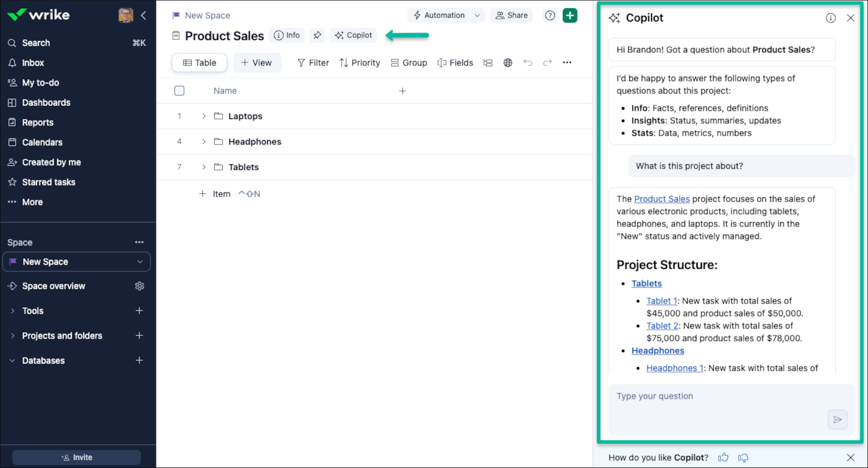Open the Tablet 1 link in Copilot
Image resolution: width=868 pixels, height=468 pixels.
click(x=661, y=301)
